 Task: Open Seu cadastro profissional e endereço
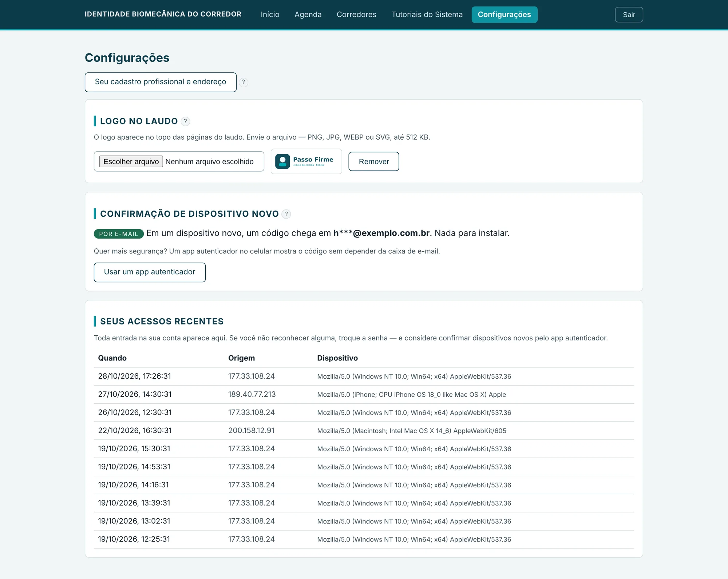coord(161,82)
